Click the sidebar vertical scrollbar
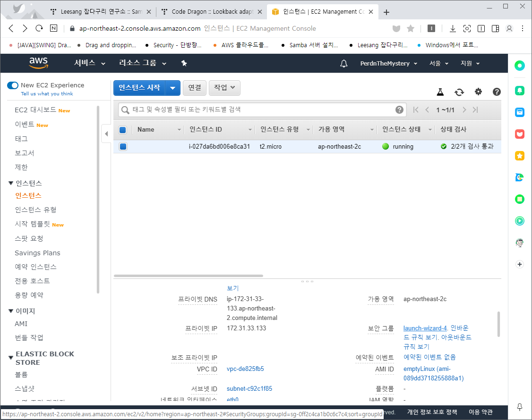The height and width of the screenshot is (420, 532). pyautogui.click(x=98, y=199)
